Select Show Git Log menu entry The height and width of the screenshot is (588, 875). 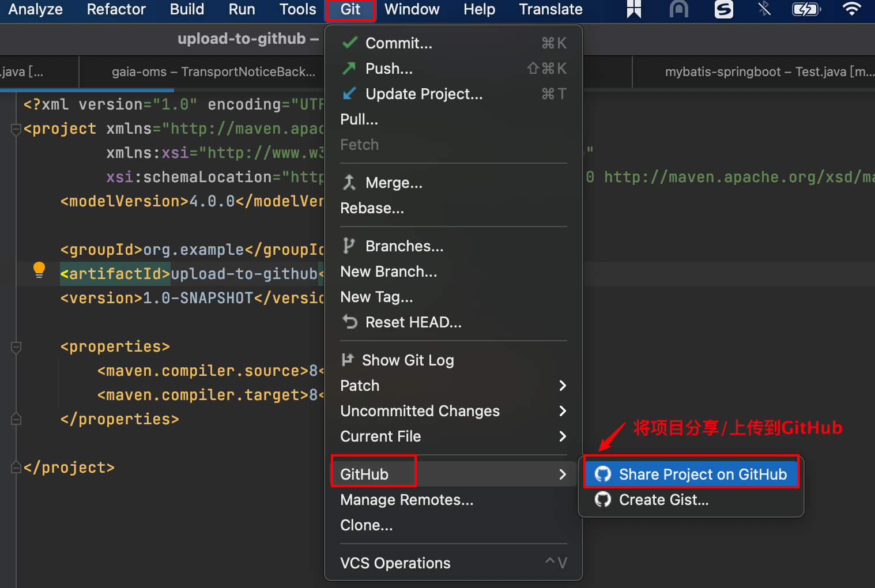[454, 360]
